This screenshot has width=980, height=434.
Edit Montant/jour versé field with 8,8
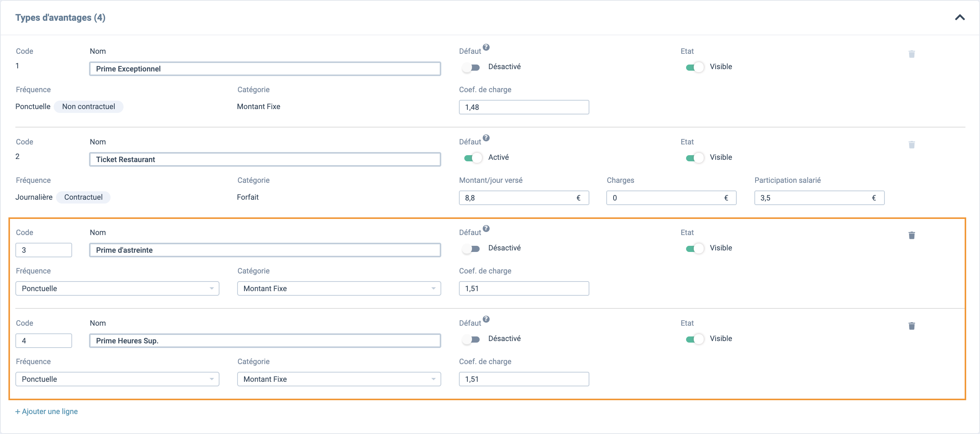[524, 198]
